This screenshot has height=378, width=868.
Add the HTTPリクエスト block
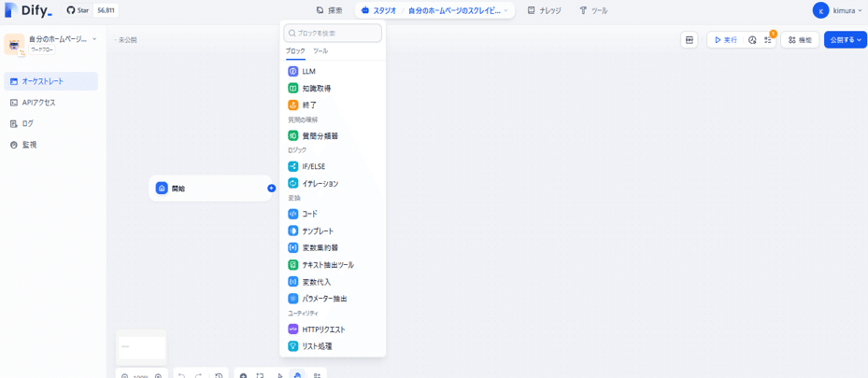(x=333, y=329)
